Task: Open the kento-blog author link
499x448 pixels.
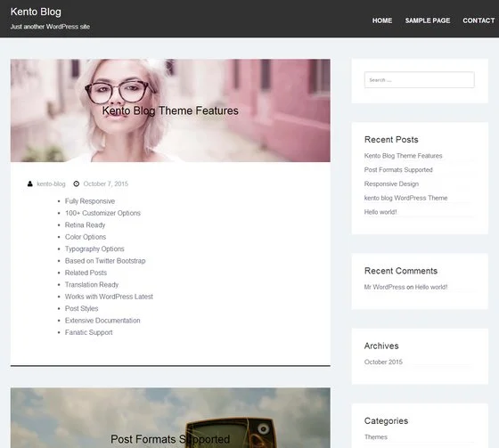Action: [x=51, y=183]
